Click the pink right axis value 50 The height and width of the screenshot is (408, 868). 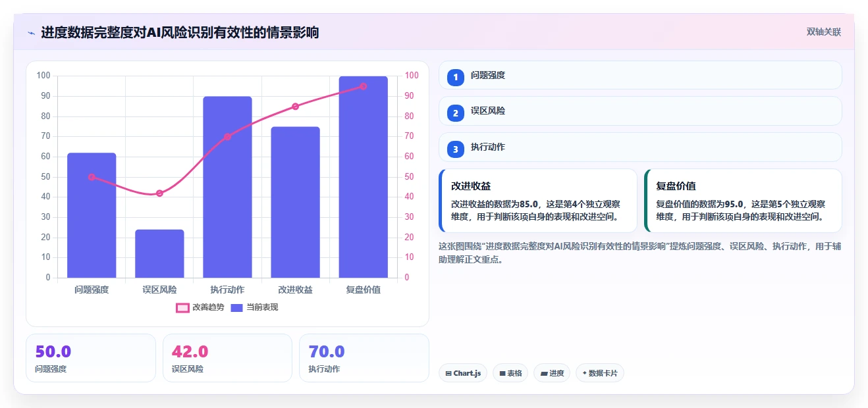tap(410, 177)
